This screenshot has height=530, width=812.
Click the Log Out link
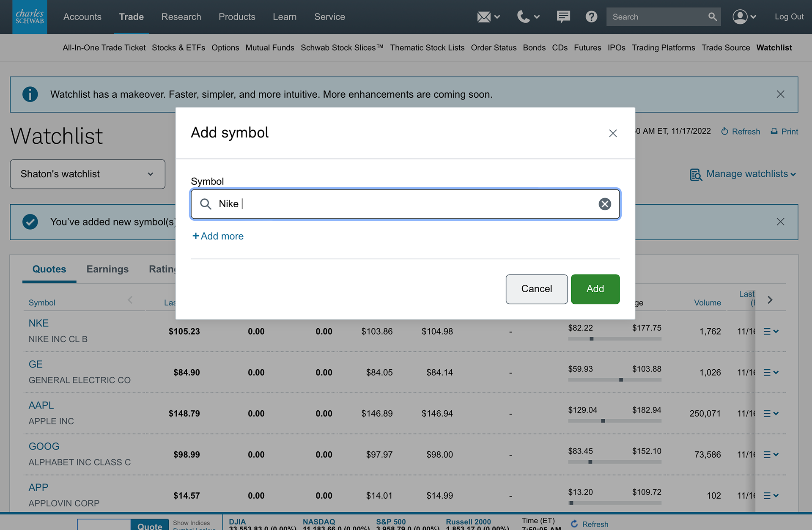pos(789,17)
